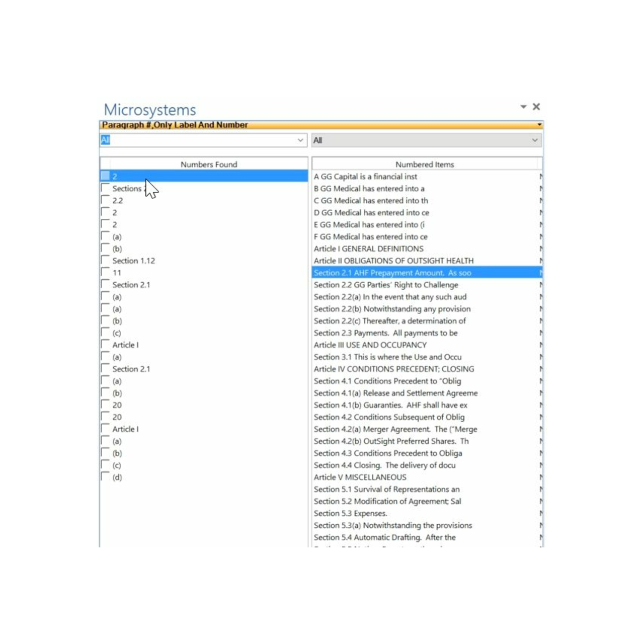644x644 pixels.
Task: Click the Numbers Found column header
Action: tap(208, 164)
